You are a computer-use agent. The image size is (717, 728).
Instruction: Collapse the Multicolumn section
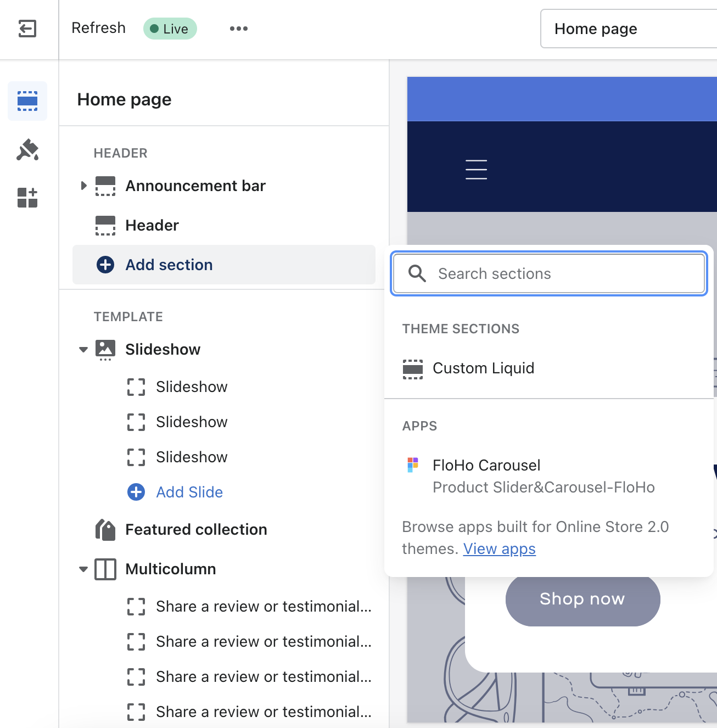(83, 569)
